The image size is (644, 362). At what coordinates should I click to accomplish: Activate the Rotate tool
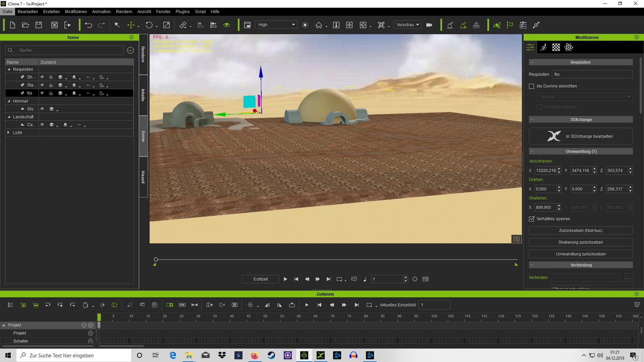[x=149, y=25]
